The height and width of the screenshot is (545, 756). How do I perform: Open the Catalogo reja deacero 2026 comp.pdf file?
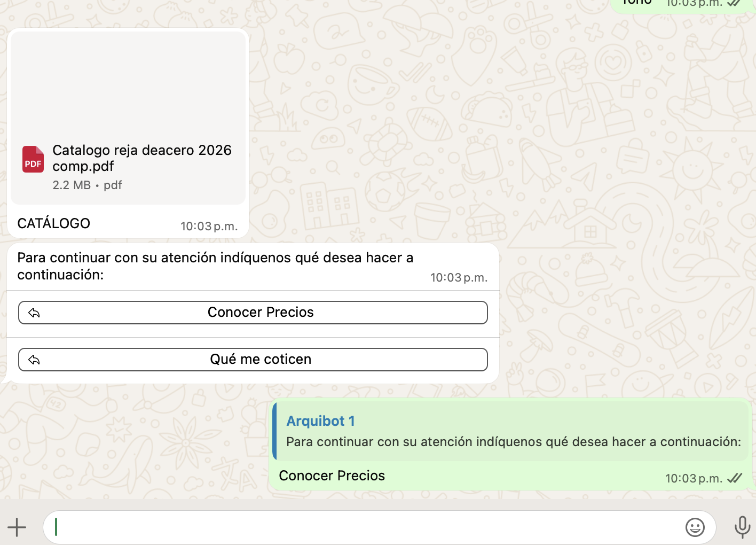click(x=141, y=158)
